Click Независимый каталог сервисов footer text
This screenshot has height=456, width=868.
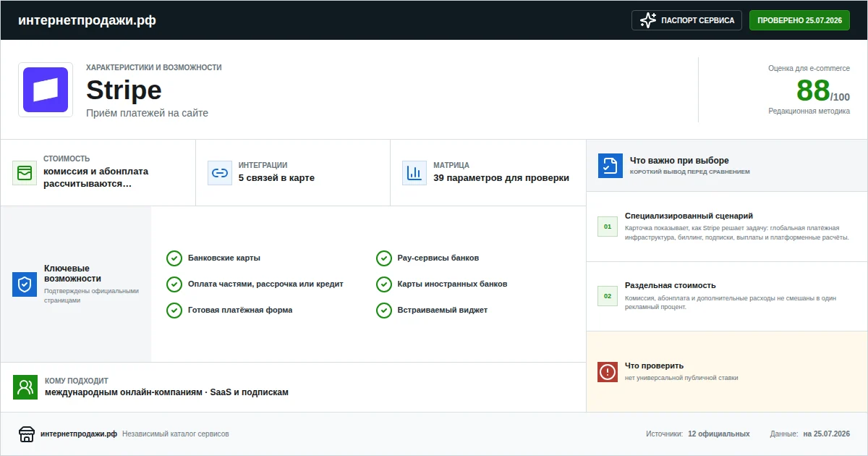[176, 434]
